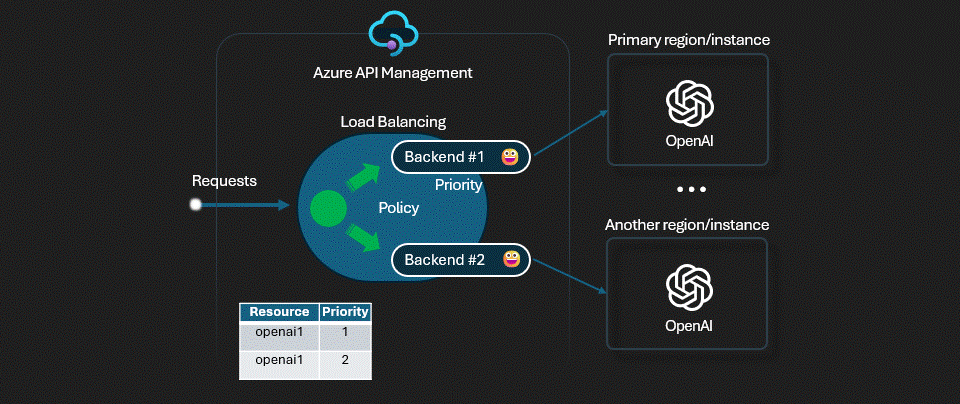Click the Another region/instance heading
Screen dimensions: 960x404
687,225
